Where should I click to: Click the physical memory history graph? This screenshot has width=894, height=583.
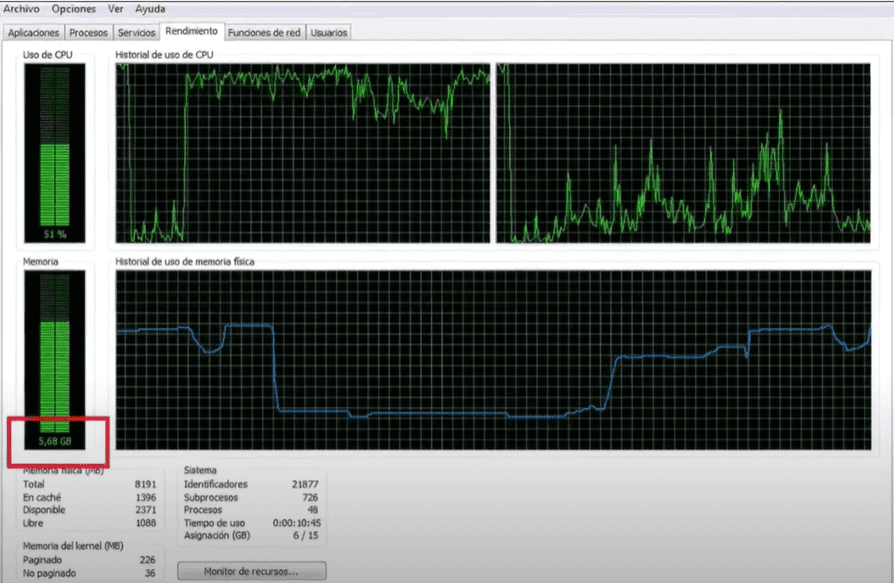click(x=492, y=359)
